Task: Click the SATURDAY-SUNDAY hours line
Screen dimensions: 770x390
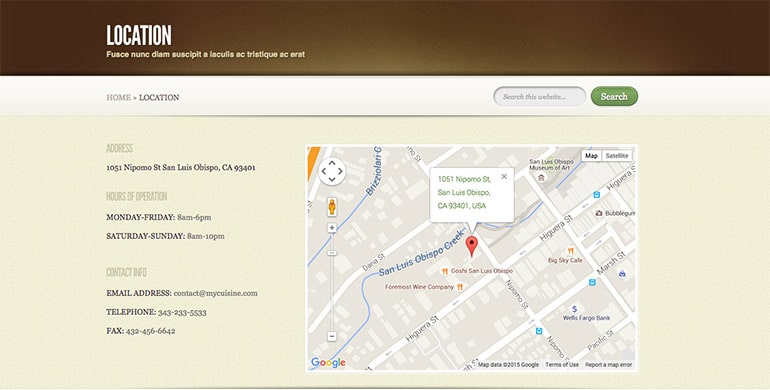Action: [x=165, y=236]
